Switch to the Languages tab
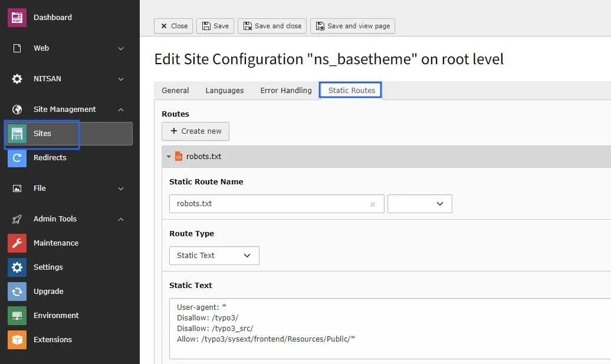611x364 pixels. 225,90
